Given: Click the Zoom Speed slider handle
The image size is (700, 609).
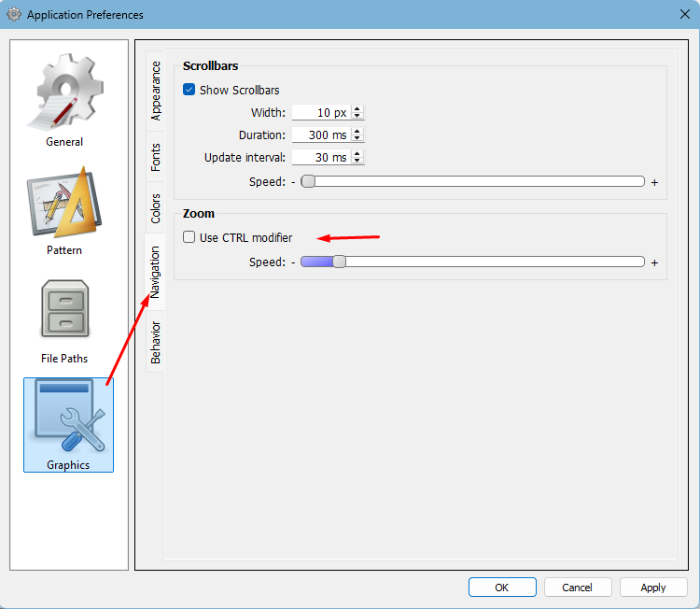Looking at the screenshot, I should pyautogui.click(x=340, y=262).
